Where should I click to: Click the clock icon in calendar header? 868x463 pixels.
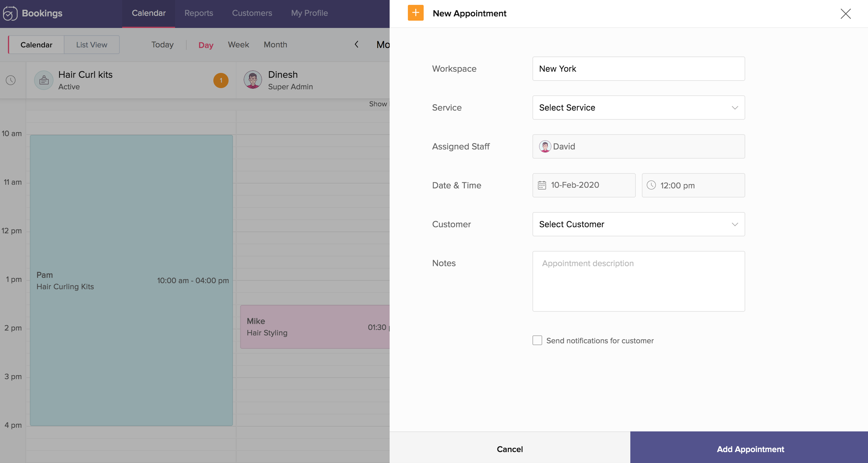point(11,81)
